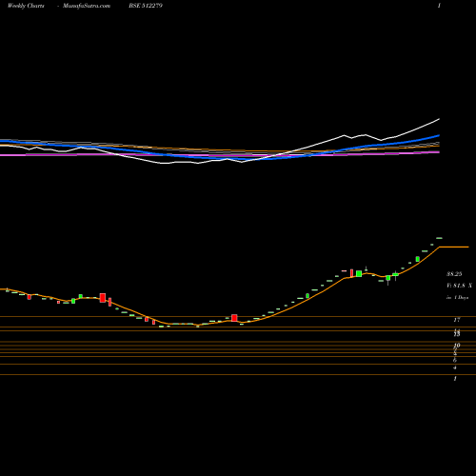Click the 'V: 81.8 X' volume text
The height and width of the screenshot is (476, 476).
click(459, 286)
